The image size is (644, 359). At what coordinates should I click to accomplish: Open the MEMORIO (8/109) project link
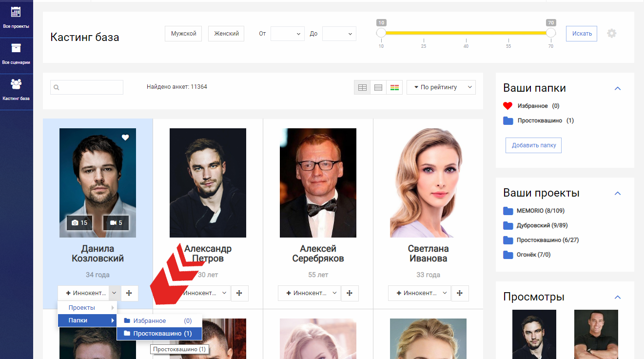click(541, 211)
